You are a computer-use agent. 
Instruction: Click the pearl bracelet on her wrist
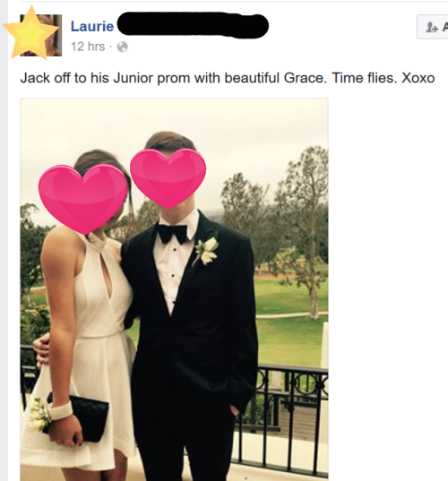tap(60, 410)
